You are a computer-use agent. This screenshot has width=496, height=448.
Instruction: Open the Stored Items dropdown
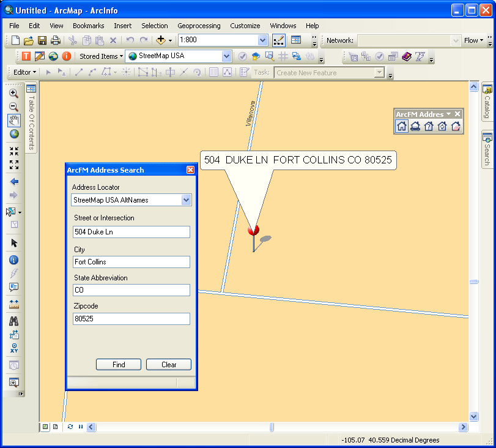click(101, 56)
